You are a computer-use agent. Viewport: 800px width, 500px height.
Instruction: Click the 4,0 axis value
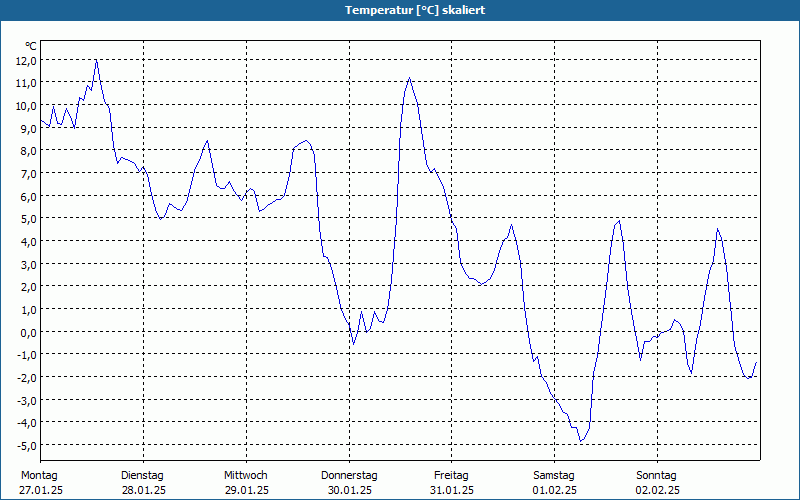29,242
